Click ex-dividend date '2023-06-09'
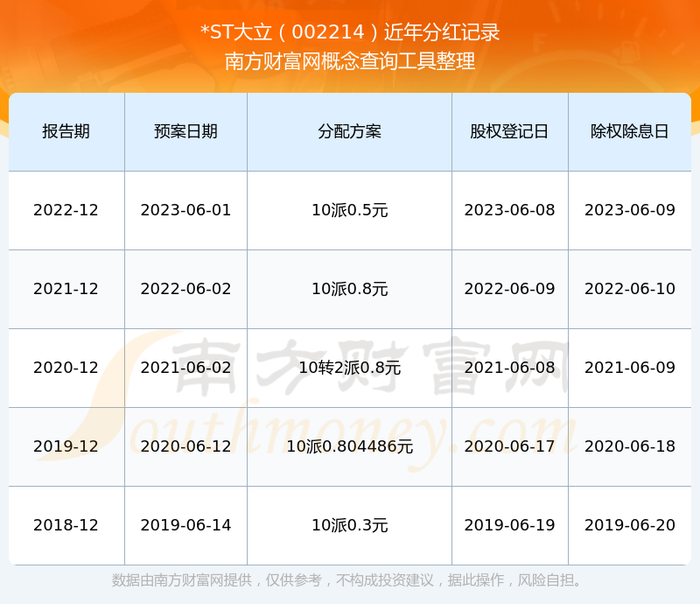 pyautogui.click(x=629, y=210)
